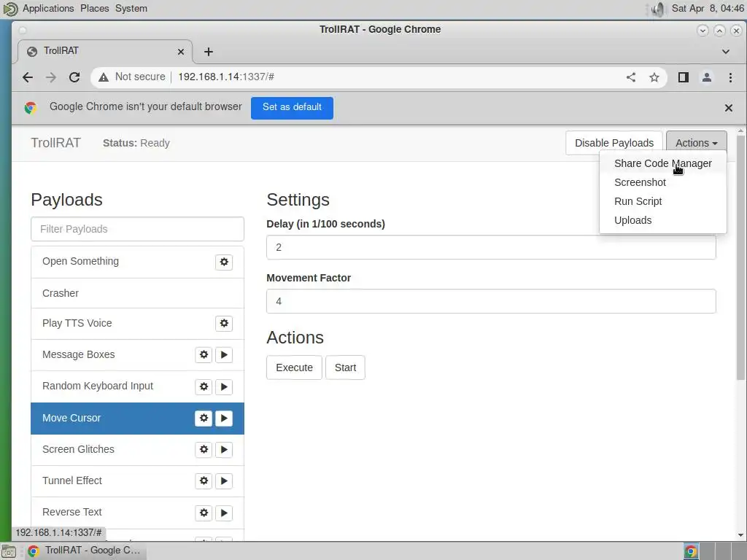This screenshot has width=747, height=560.
Task: Choose Uploads from Actions menu
Action: coord(662,220)
